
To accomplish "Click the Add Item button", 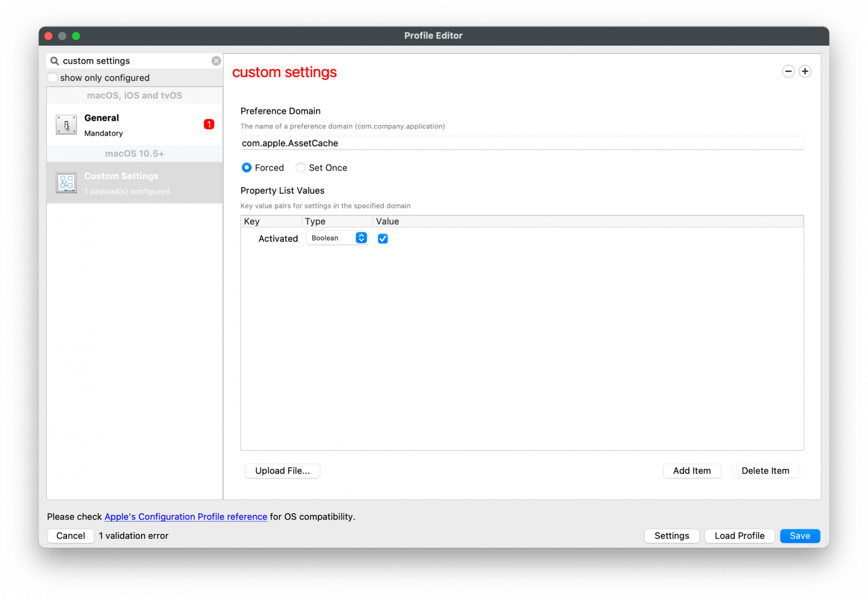I will coord(692,471).
